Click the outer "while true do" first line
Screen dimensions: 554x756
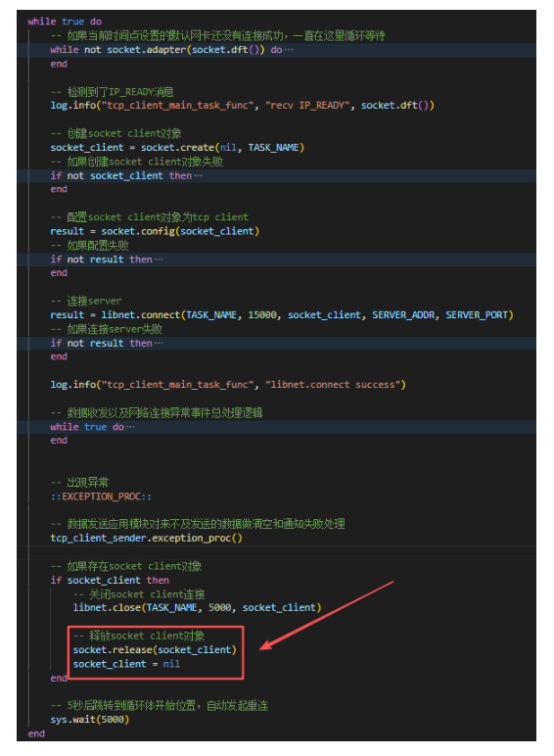click(x=65, y=22)
